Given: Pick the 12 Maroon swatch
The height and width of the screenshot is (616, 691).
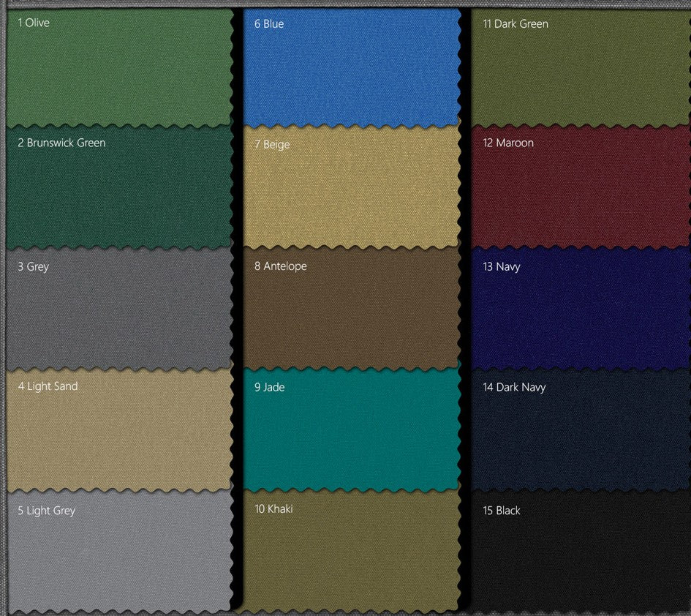Looking at the screenshot, I should (x=580, y=188).
